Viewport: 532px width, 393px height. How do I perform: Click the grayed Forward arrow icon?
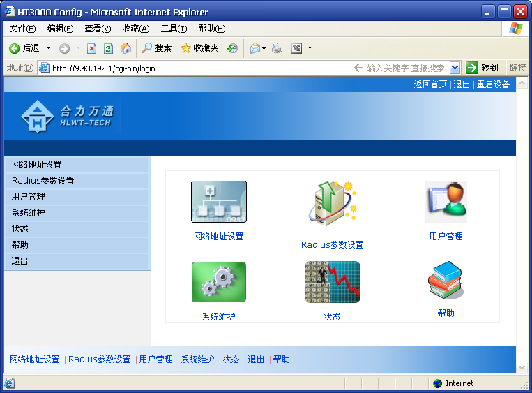[x=64, y=49]
